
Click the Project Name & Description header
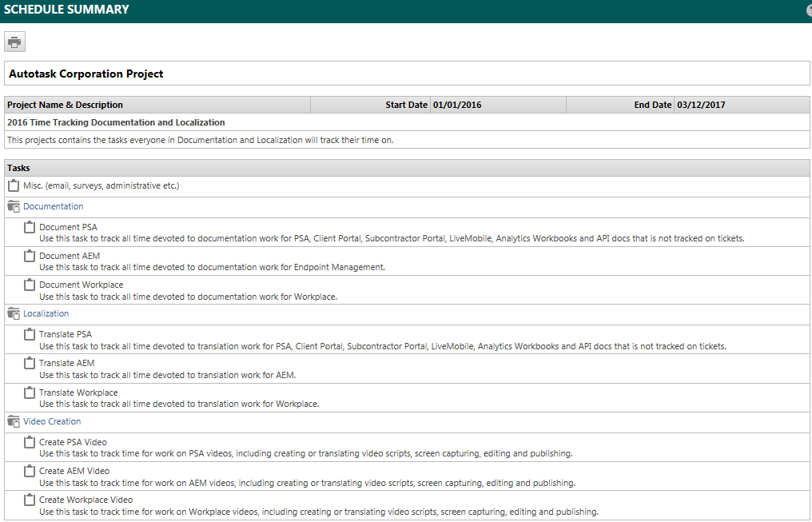tap(66, 105)
